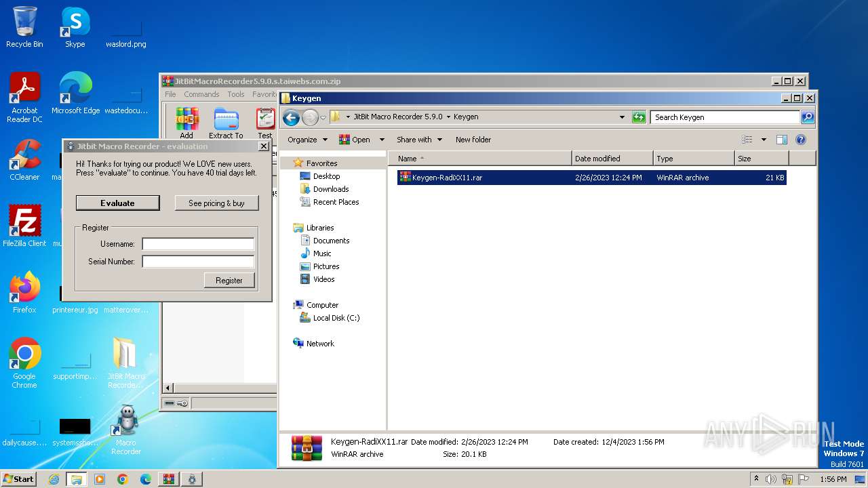
Task: Open Recent Places in navigation pane
Action: point(336,202)
